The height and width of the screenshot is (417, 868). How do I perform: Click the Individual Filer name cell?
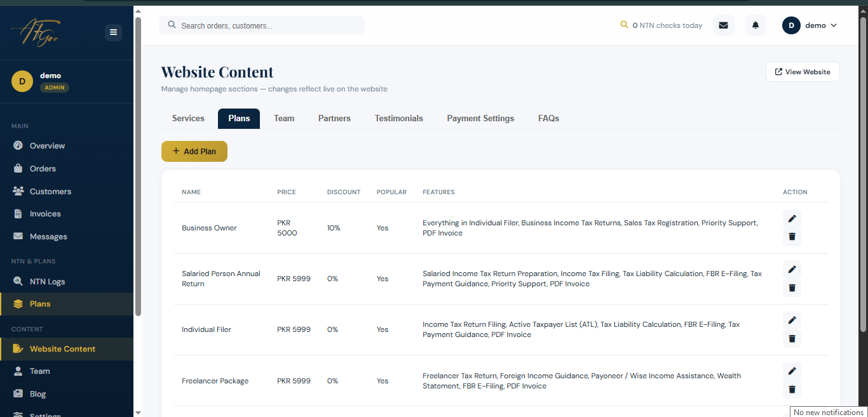(x=207, y=329)
